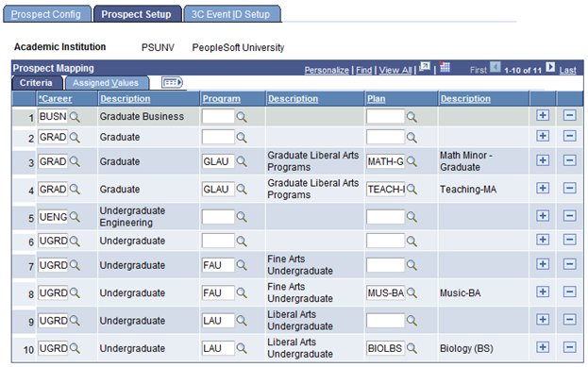The image size is (588, 367).
Task: Open the 3C Event ID Setup tab
Action: [x=232, y=14]
